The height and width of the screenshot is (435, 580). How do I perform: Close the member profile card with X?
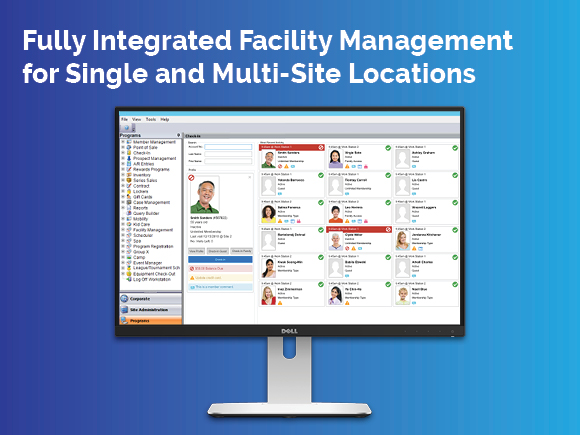click(x=250, y=177)
